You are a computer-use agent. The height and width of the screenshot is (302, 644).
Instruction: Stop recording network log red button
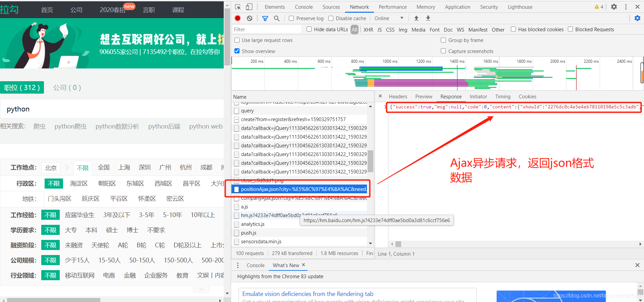pyautogui.click(x=238, y=18)
